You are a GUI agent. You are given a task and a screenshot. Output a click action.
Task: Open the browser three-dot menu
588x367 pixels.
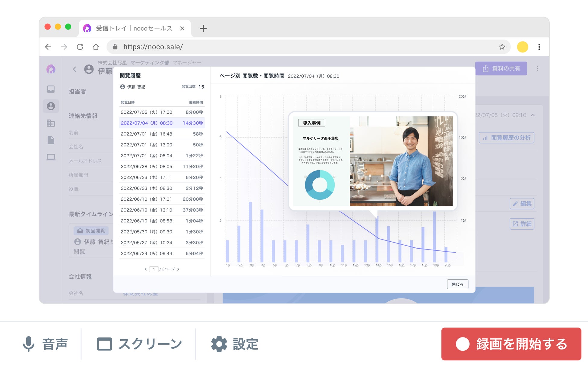coord(539,47)
